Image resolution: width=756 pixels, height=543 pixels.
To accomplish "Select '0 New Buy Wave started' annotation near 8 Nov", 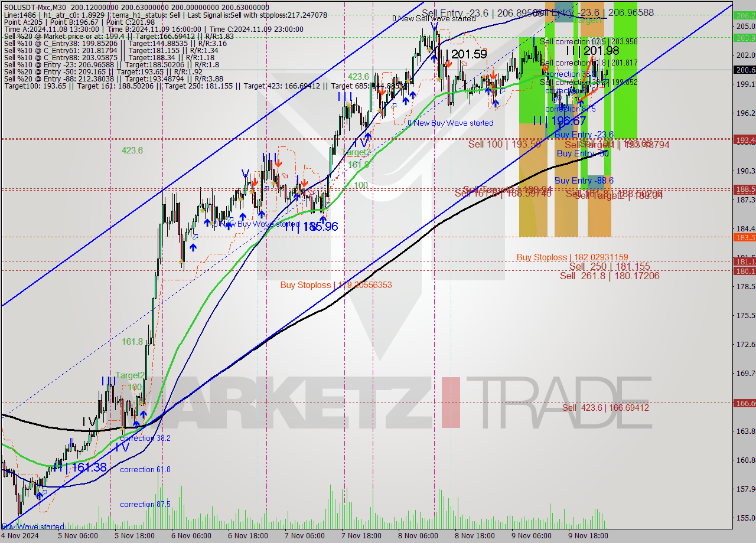I will coord(450,123).
